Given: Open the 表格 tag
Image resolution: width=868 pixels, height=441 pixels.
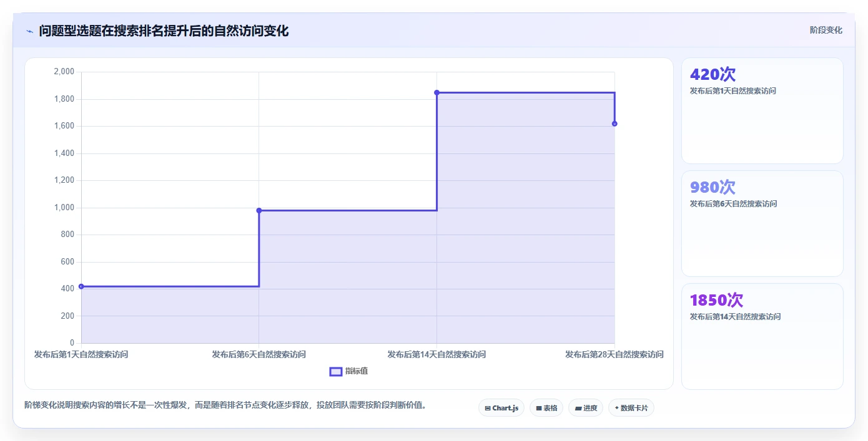Looking at the screenshot, I should tap(546, 408).
